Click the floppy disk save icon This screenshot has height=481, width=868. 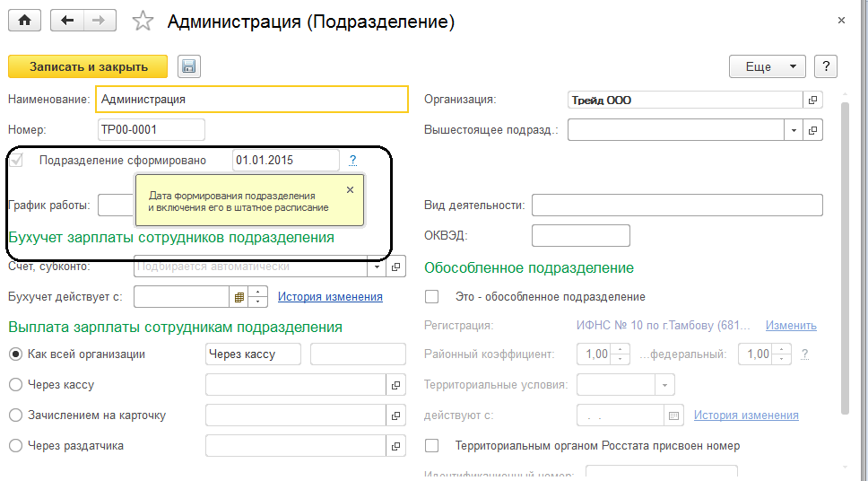pos(188,66)
